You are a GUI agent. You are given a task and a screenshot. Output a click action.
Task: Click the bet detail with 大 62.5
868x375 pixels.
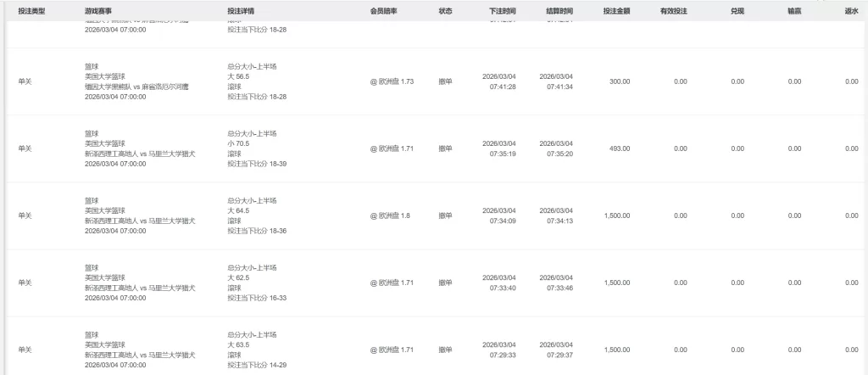click(x=239, y=277)
